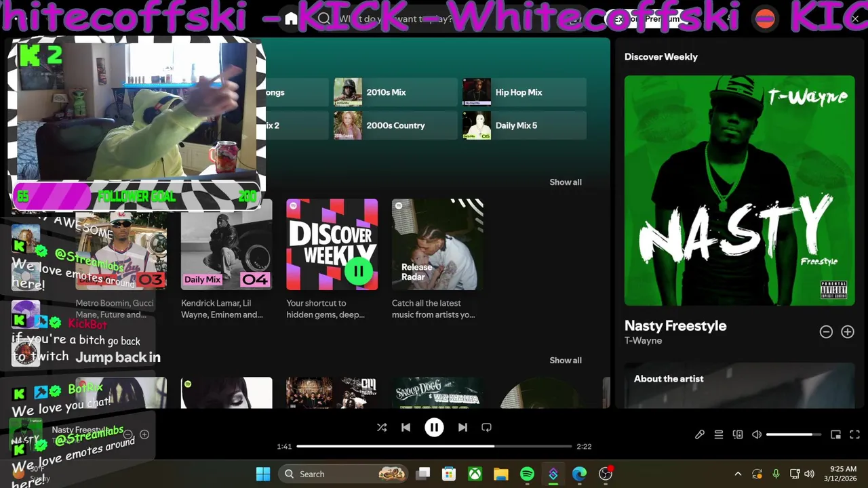Open the About the artist card
Image resolution: width=868 pixels, height=488 pixels.
click(x=739, y=386)
